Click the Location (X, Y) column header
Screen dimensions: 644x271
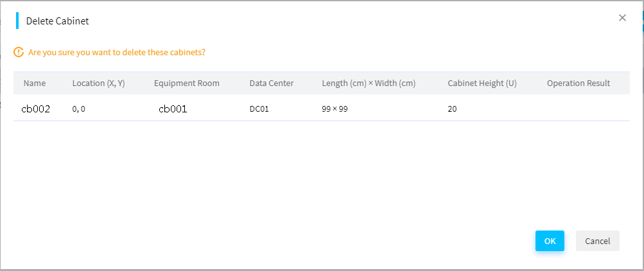pos(99,83)
